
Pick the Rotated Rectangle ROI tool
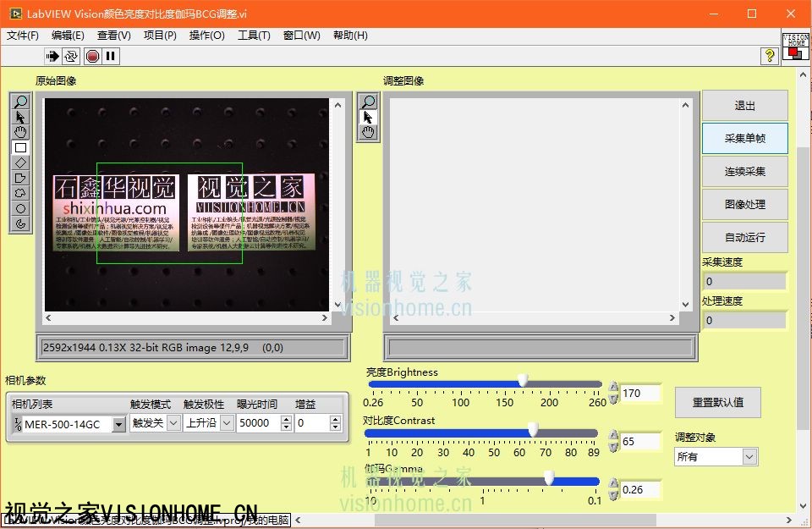[21, 163]
